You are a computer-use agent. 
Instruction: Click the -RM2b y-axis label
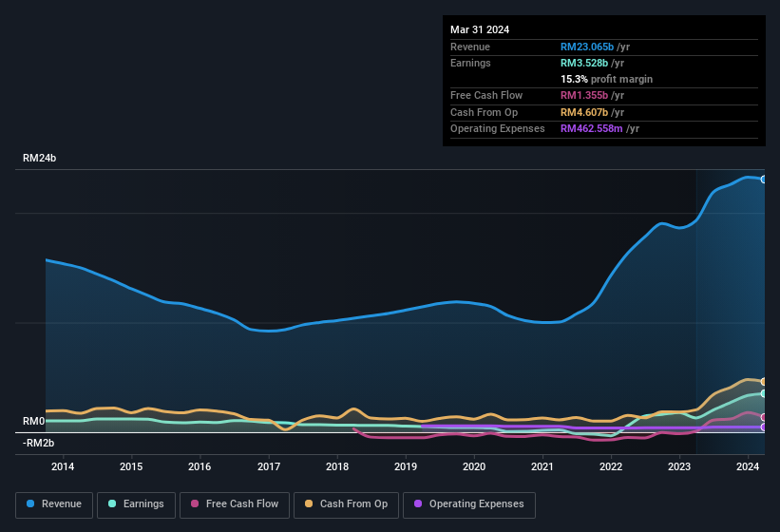pyautogui.click(x=38, y=443)
